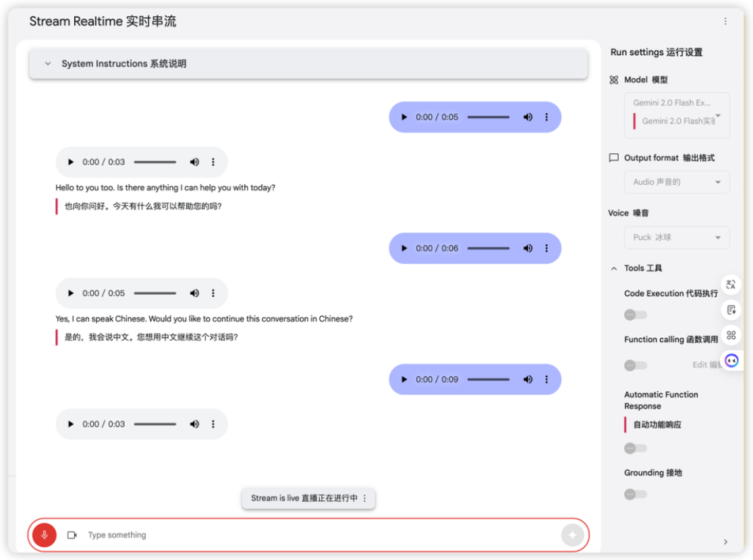Click "Hello to you too" reply text
The height and width of the screenshot is (560, 753).
coord(165,188)
